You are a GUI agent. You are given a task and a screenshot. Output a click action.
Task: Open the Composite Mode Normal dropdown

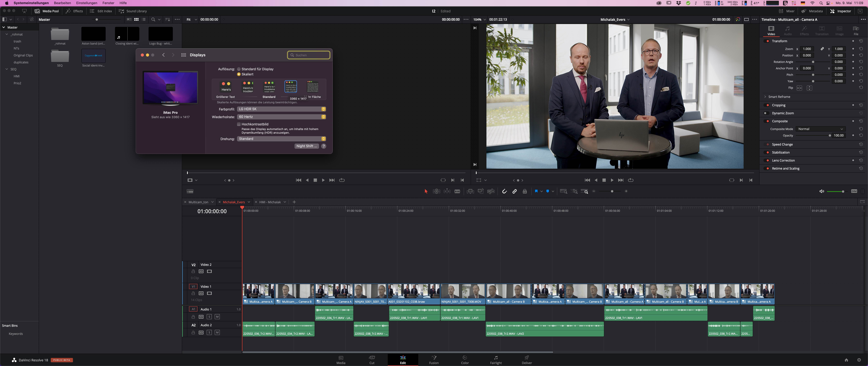point(820,129)
